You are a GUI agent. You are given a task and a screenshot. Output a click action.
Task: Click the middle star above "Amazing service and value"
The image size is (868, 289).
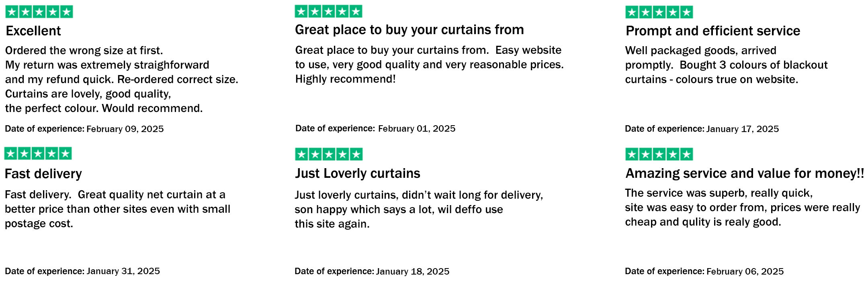coord(659,154)
